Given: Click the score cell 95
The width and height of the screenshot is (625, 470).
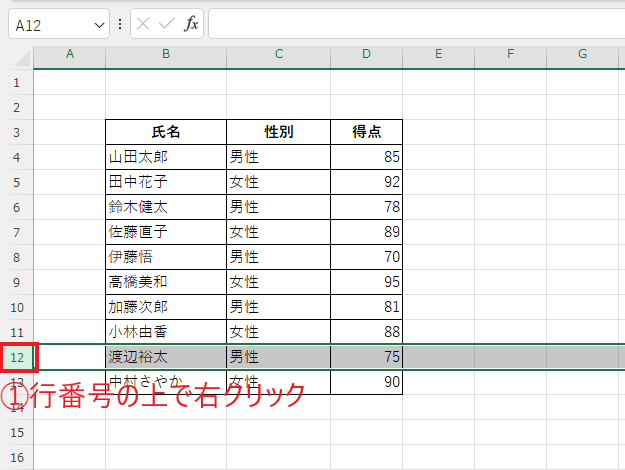Looking at the screenshot, I should (366, 282).
